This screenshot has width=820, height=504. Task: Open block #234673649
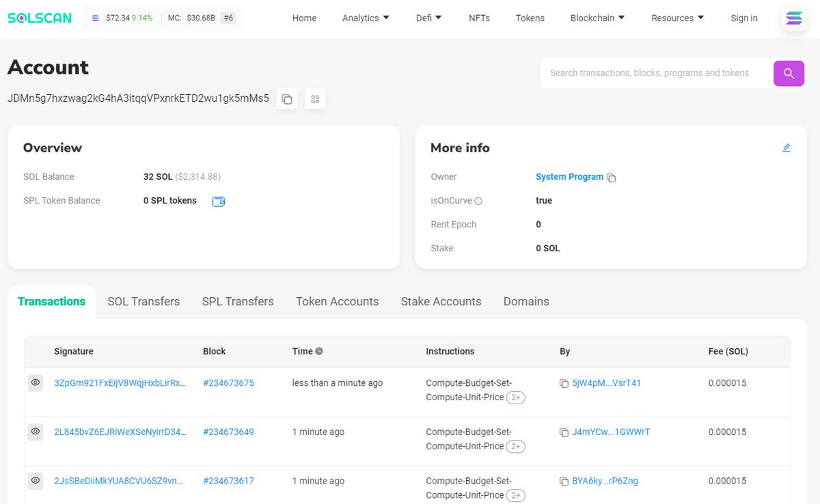click(x=228, y=432)
